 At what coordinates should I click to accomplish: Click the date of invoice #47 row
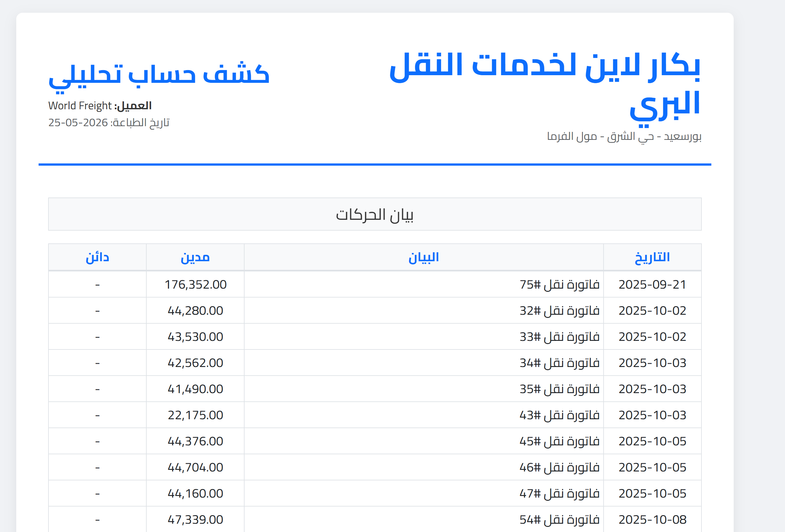click(x=652, y=493)
